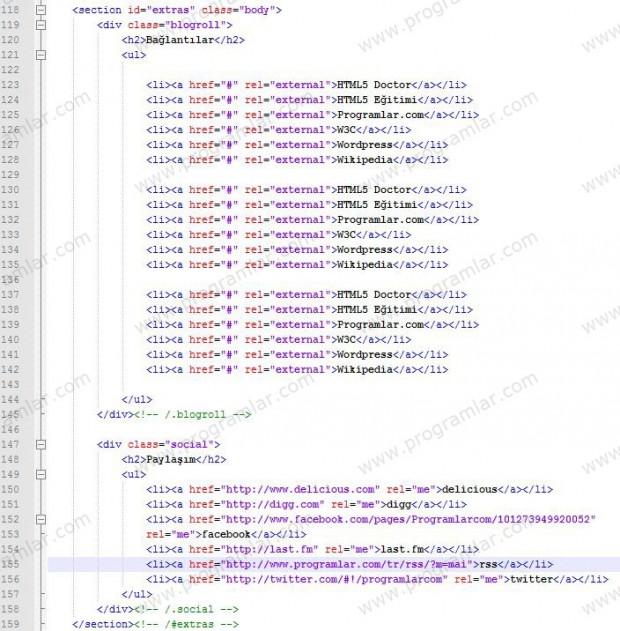Click HTML5 Doctor on line 137
The image size is (620, 631).
(x=374, y=295)
